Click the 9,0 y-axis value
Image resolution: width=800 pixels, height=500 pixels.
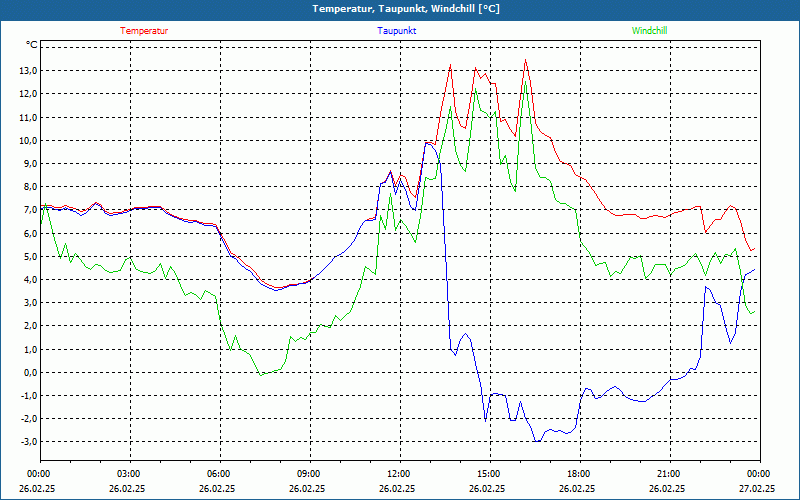point(31,164)
